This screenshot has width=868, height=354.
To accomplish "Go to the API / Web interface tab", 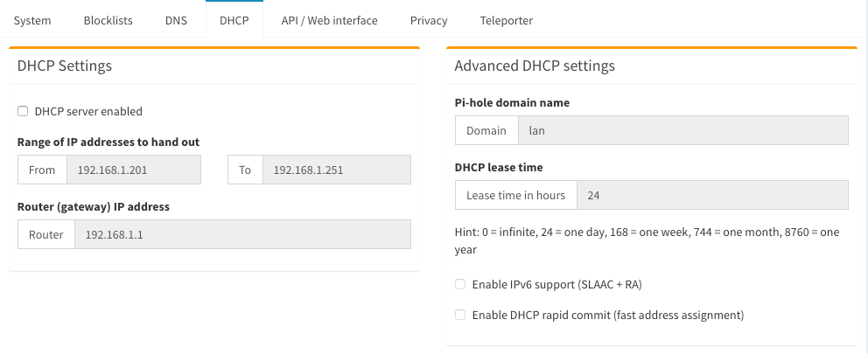I will point(329,20).
